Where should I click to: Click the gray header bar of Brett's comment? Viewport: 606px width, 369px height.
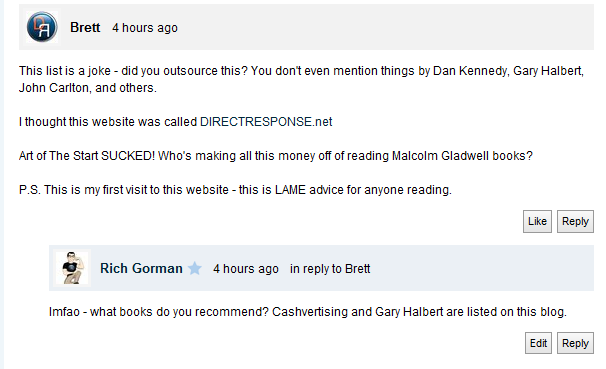306,27
